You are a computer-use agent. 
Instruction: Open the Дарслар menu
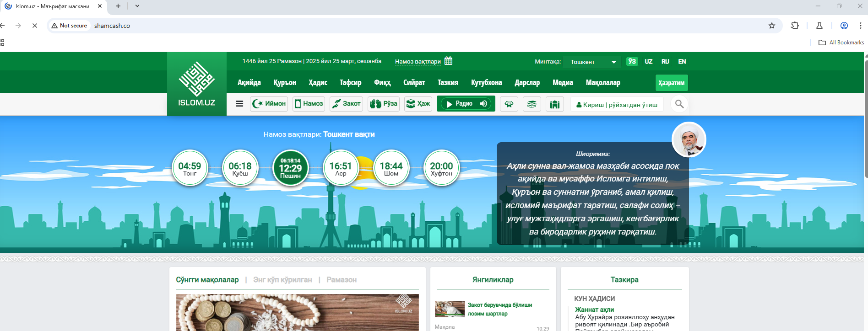click(527, 83)
